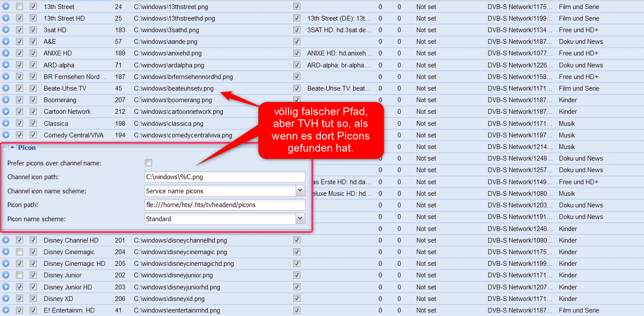Click 'Film und Serie' tag for 13th Street
The image size is (644, 316).
[579, 7]
